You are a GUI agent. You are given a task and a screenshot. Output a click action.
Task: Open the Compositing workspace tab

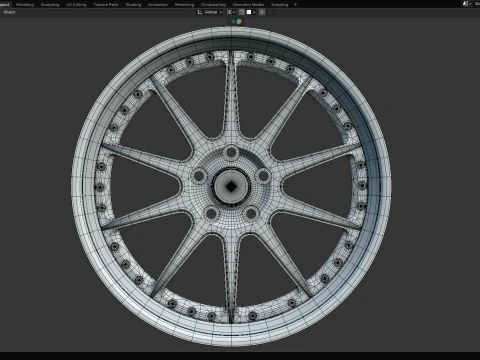coord(213,5)
